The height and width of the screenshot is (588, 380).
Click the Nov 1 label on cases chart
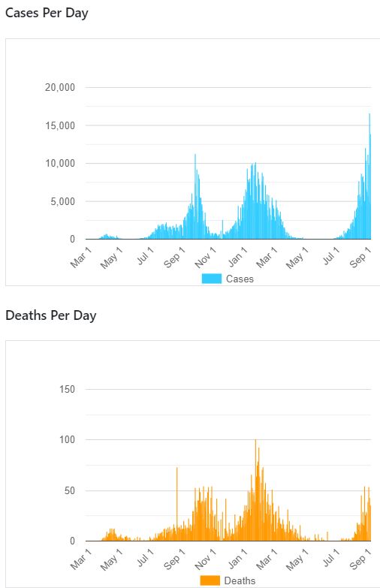click(x=205, y=258)
